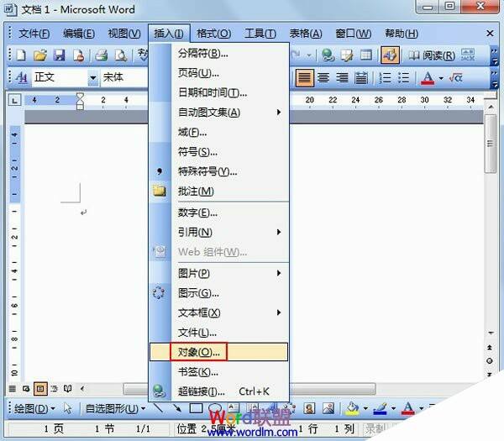This screenshot has height=441, width=504.
Task: Open the 格式(O) menu
Action: point(214,34)
